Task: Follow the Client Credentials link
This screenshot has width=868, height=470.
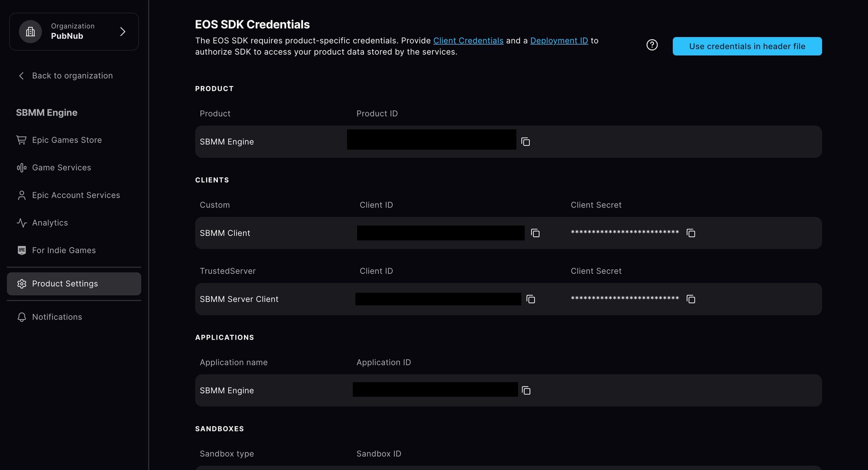Action: tap(468, 41)
